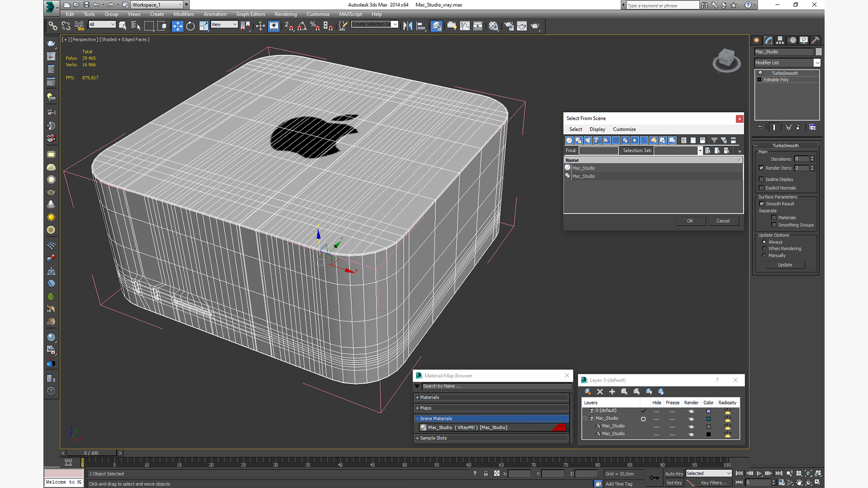Select the Select and Link tool
Viewport: 868px width, 488px height.
tap(53, 26)
